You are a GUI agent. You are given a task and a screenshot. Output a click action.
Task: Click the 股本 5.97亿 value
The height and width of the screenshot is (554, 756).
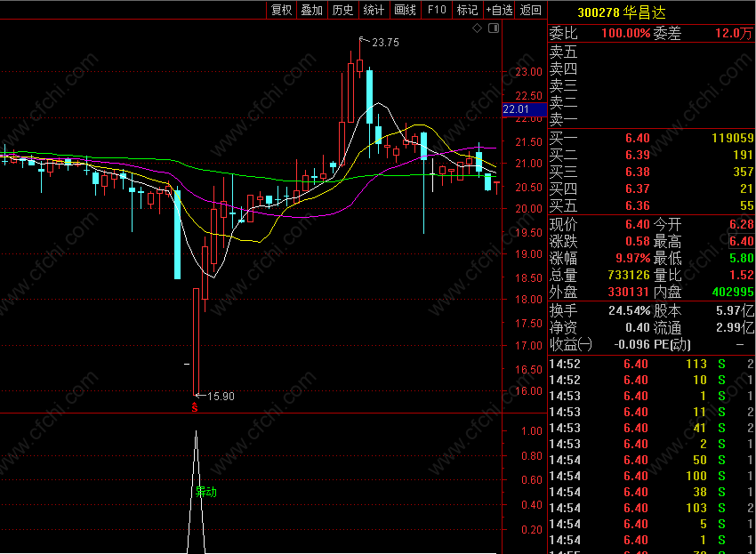735,311
